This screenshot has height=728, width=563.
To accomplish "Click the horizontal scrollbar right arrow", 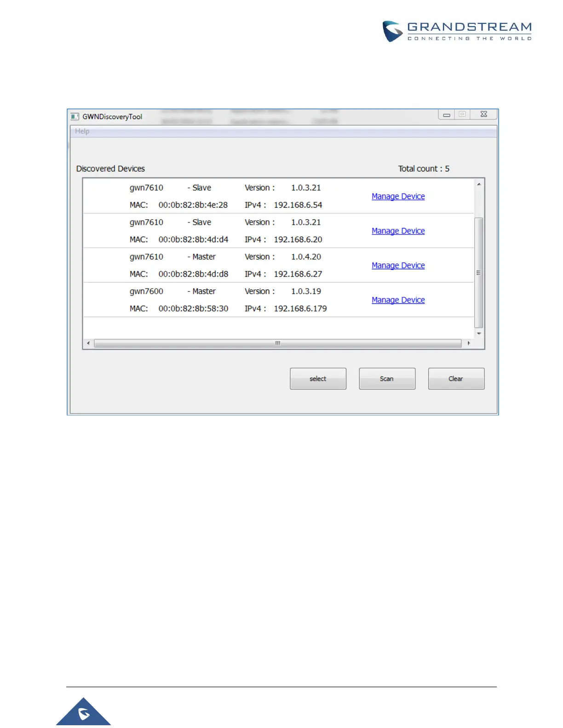I will pos(469,343).
